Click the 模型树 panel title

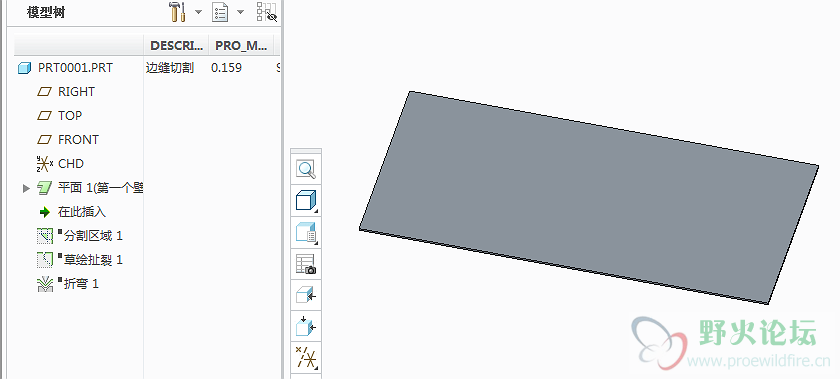tap(46, 12)
